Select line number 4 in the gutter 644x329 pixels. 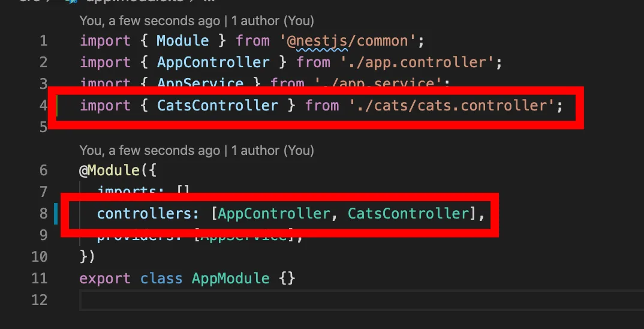point(44,106)
